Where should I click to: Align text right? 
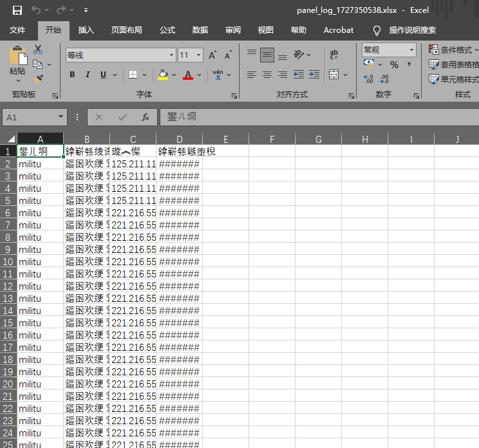283,75
